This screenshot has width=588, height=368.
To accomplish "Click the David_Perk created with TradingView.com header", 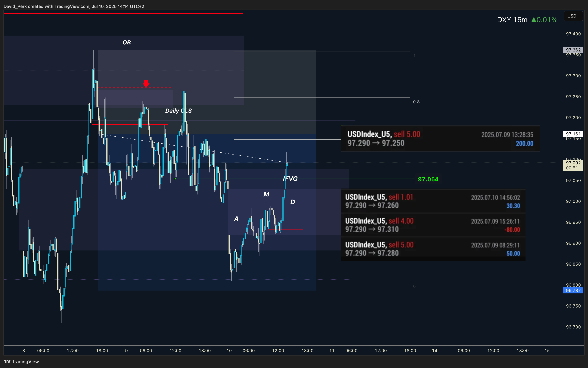I will pyautogui.click(x=74, y=6).
